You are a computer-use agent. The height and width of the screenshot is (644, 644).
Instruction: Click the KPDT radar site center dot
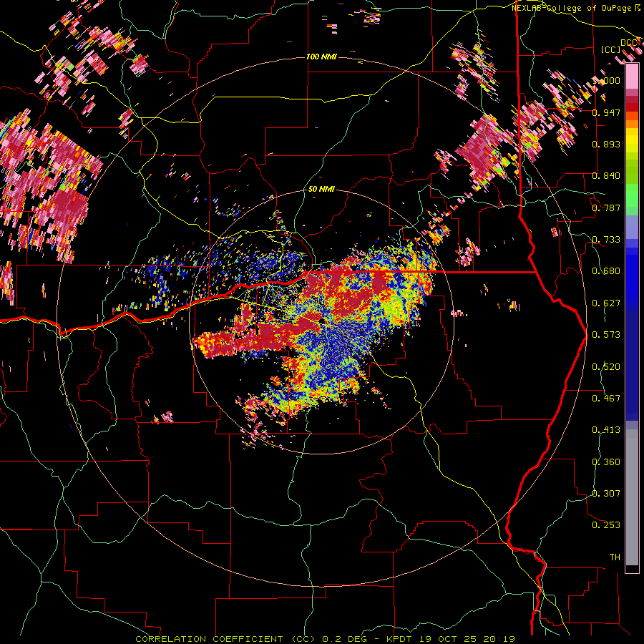(x=321, y=321)
